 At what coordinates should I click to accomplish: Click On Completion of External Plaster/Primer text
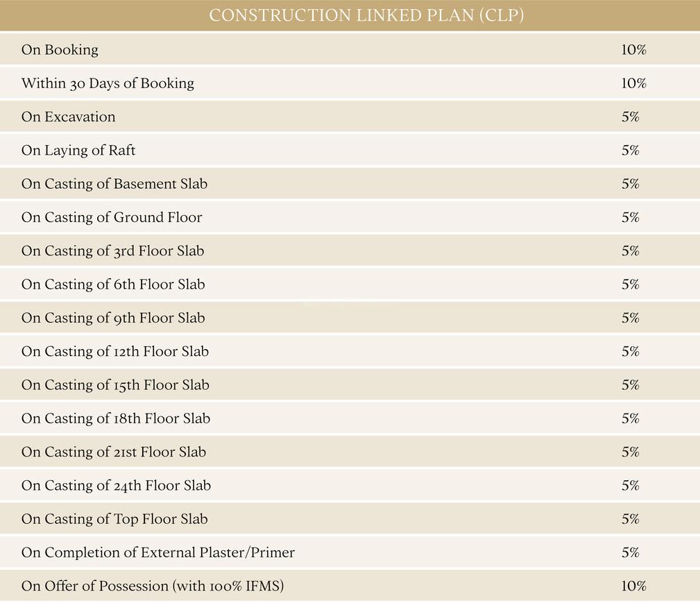tap(158, 552)
